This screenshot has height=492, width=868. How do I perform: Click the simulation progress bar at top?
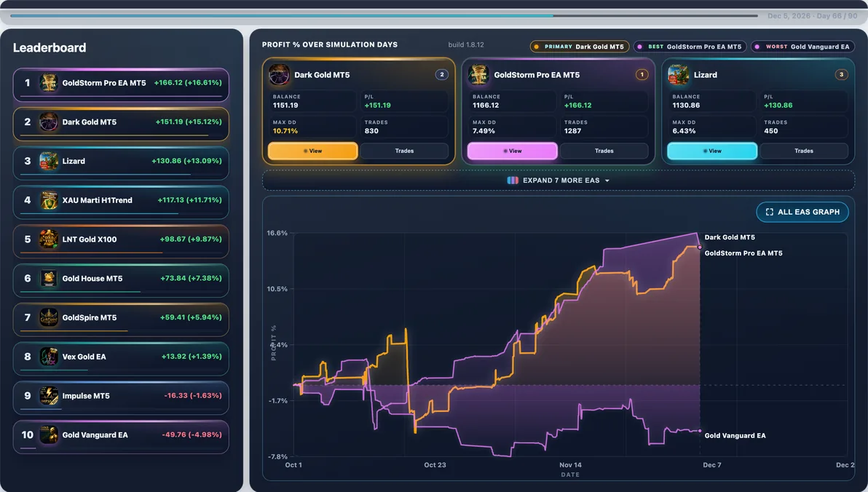click(384, 16)
